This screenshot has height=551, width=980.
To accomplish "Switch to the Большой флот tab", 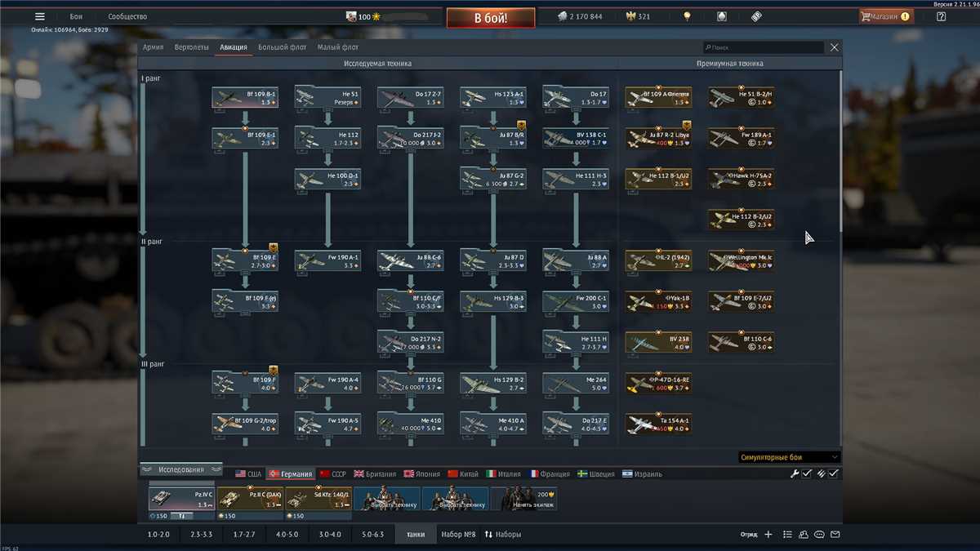I will (283, 47).
